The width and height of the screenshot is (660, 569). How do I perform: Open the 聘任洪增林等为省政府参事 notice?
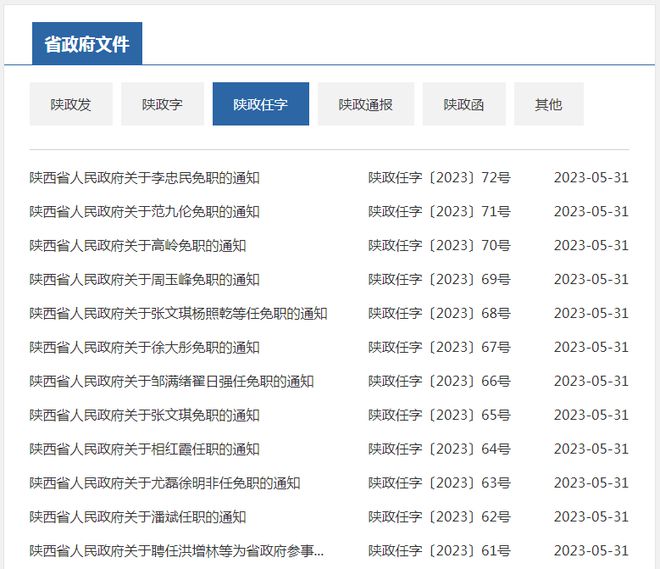tap(177, 550)
